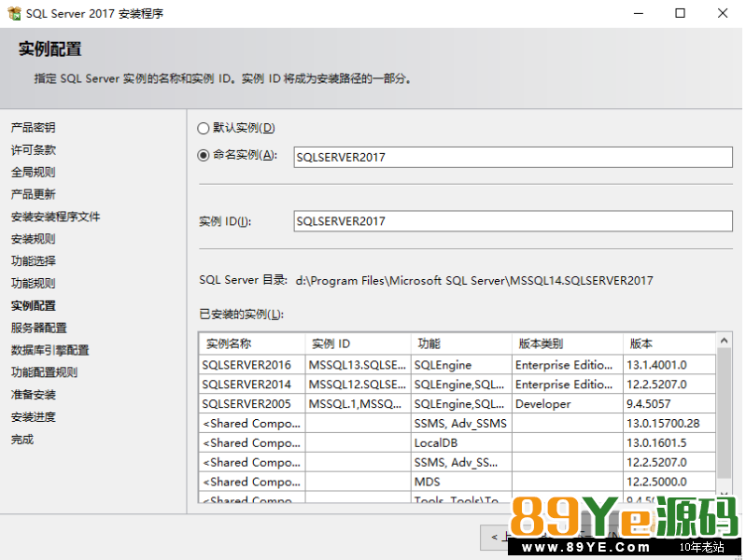Click the 全局规则 step in sidebar

click(x=34, y=173)
